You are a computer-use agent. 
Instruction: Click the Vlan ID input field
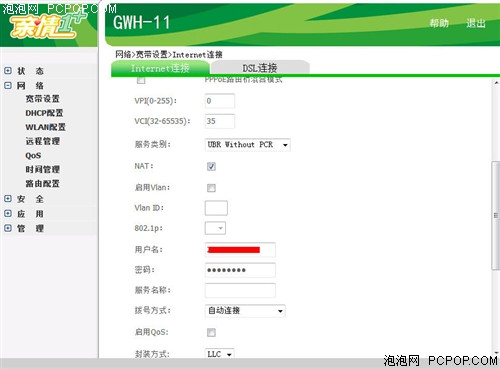click(x=216, y=208)
